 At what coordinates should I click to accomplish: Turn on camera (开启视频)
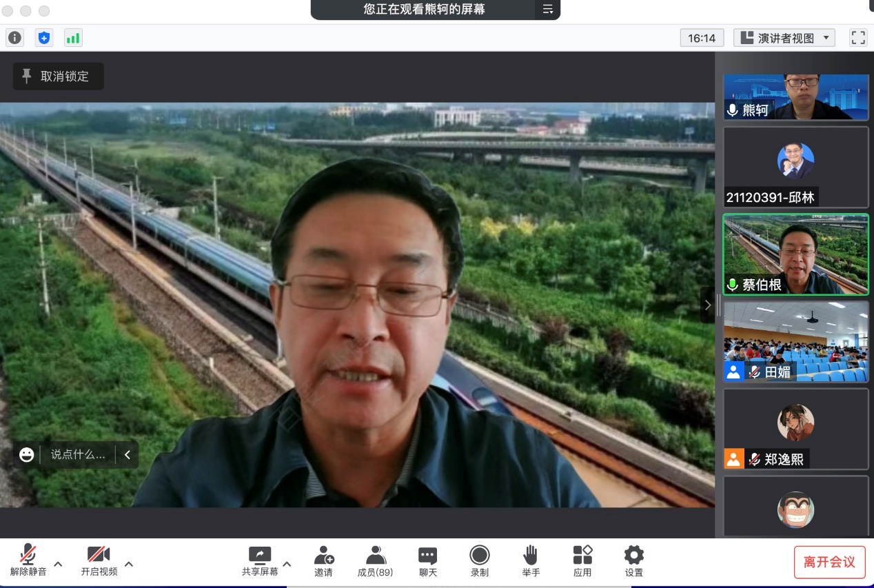99,561
